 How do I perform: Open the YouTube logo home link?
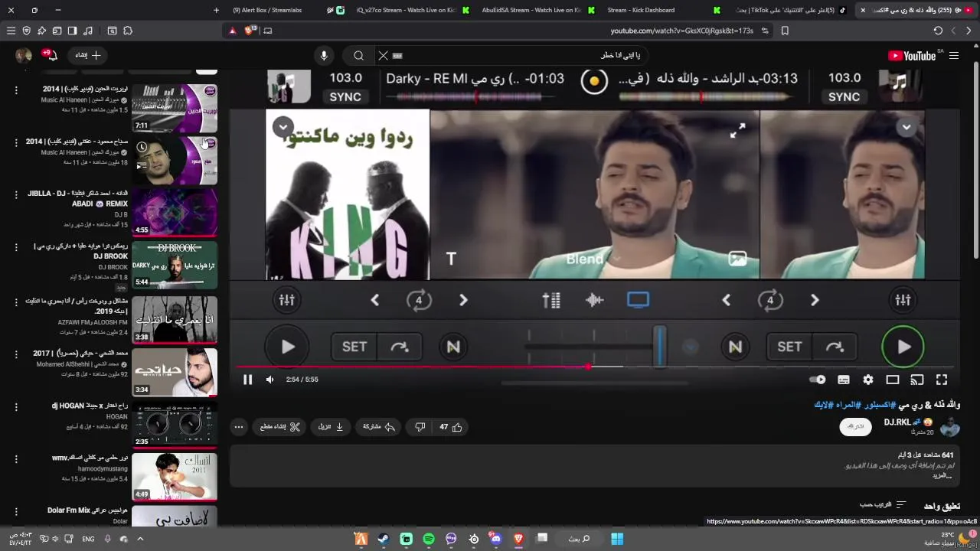click(x=912, y=56)
